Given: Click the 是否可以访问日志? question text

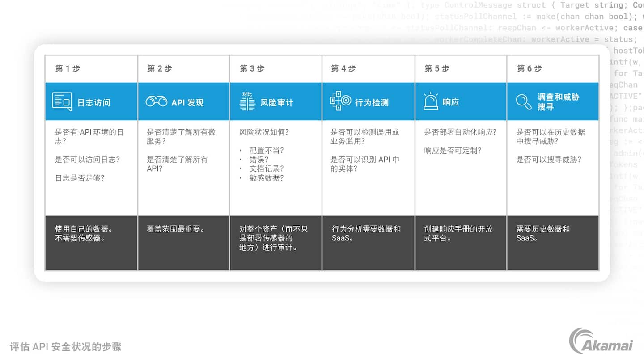Looking at the screenshot, I should pos(87,160).
